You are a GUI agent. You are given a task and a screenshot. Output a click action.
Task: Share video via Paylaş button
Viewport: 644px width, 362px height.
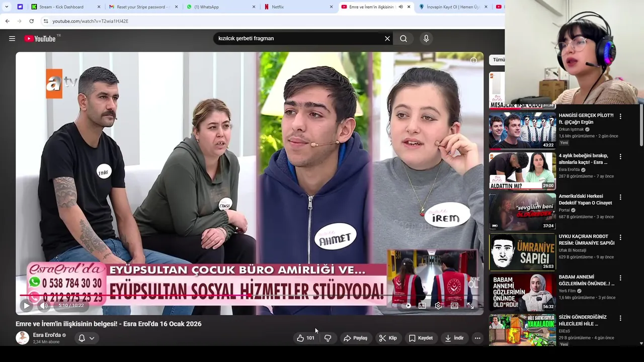click(355, 338)
